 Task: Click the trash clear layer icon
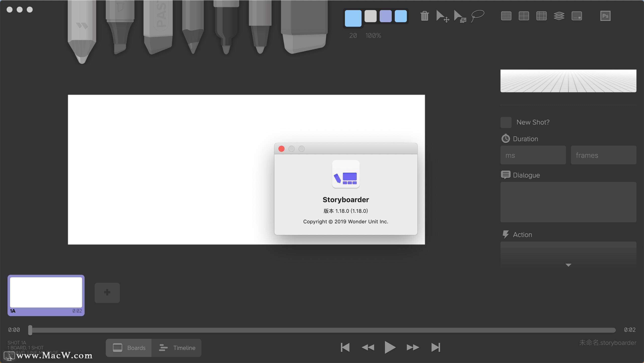point(424,16)
